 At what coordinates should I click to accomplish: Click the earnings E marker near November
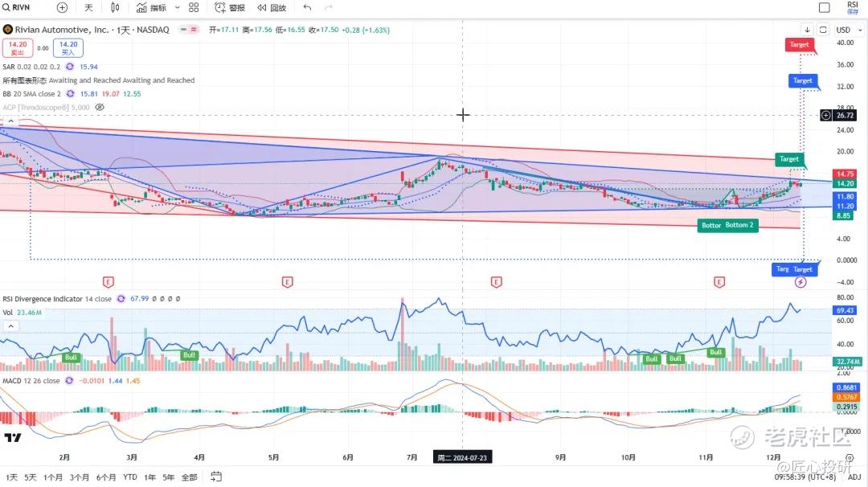[x=719, y=282]
